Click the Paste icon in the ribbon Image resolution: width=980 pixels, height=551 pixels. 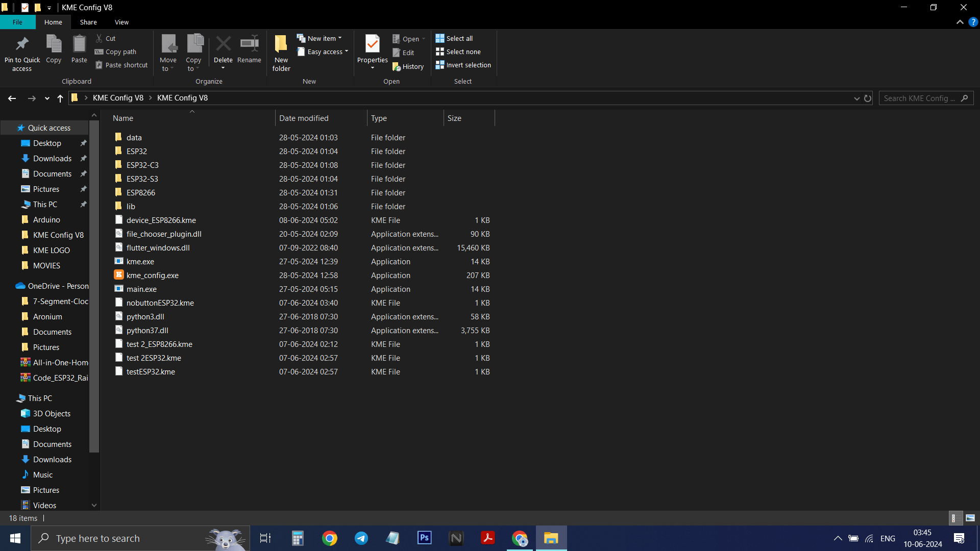point(79,45)
